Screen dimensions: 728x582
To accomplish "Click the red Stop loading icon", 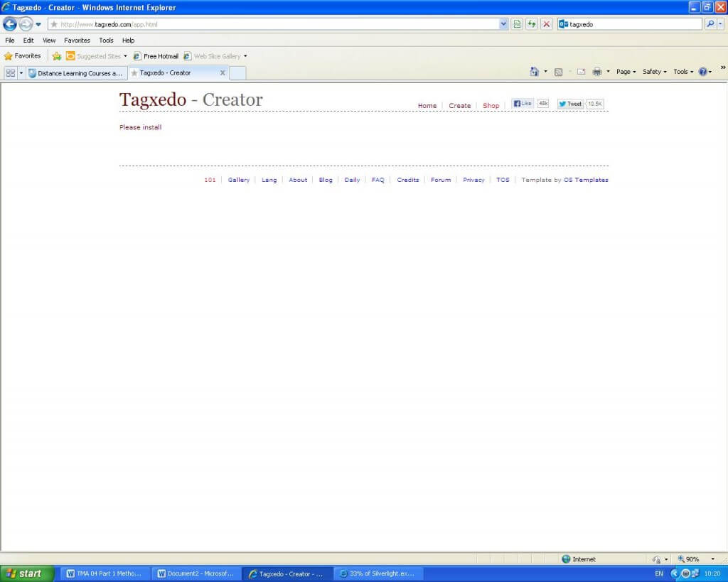I will 547,24.
